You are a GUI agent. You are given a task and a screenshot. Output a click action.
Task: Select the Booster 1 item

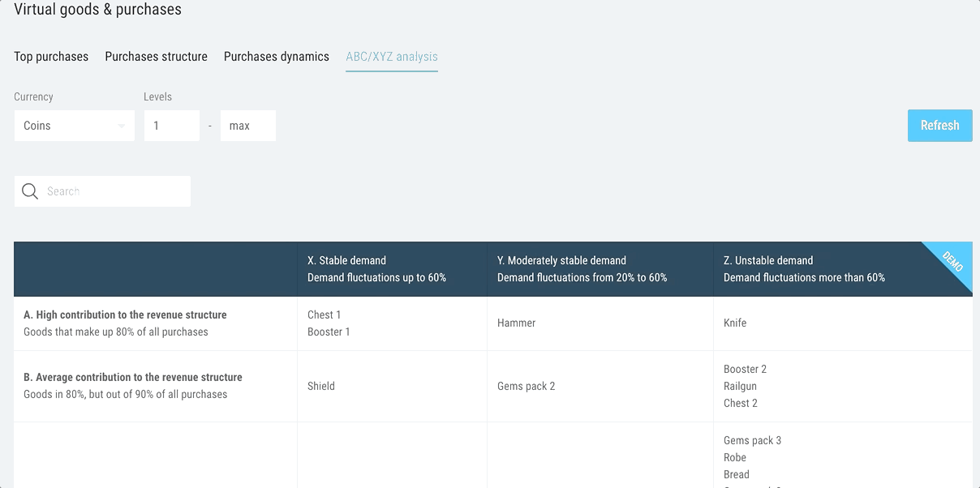pyautogui.click(x=329, y=332)
